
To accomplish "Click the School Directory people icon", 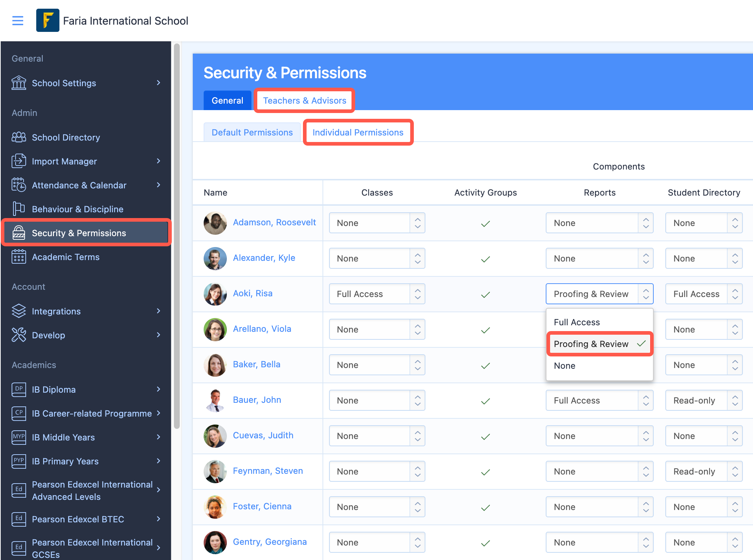I will pos(19,137).
